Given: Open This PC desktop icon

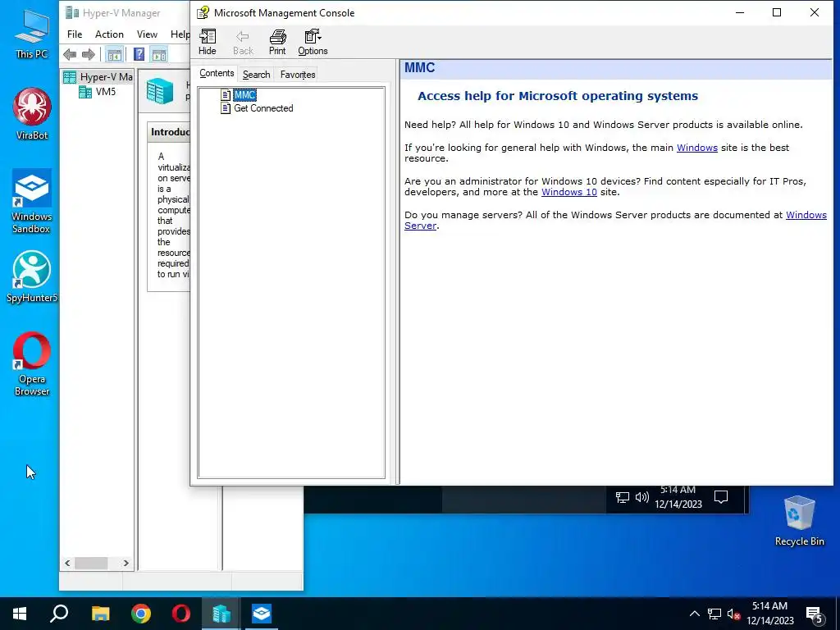Looking at the screenshot, I should 32,34.
